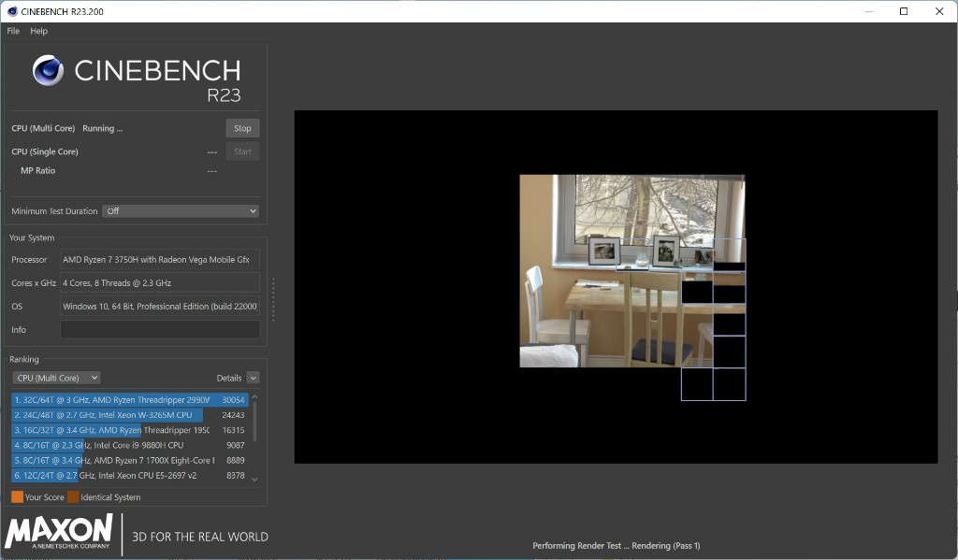Click the orange Your Score legend square

pos(17,497)
